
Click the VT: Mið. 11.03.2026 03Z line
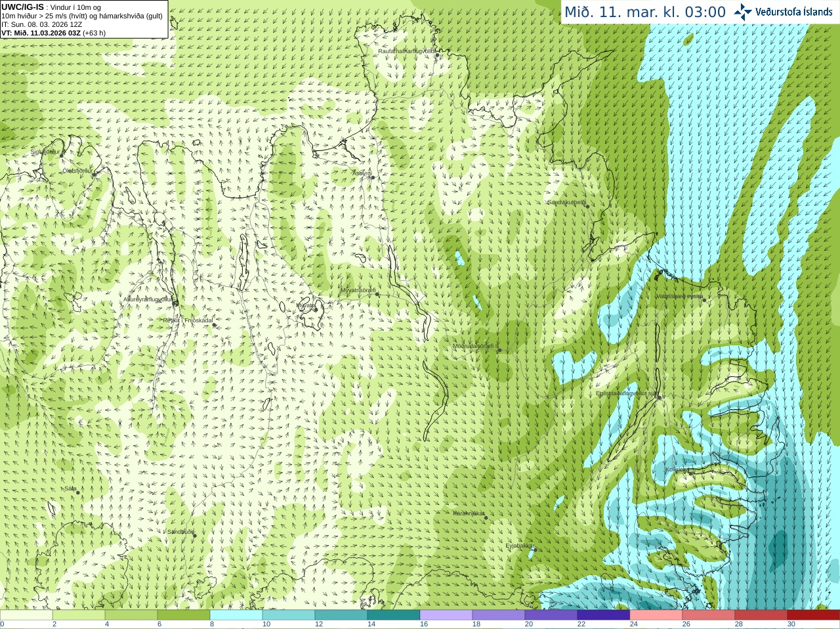(53, 33)
